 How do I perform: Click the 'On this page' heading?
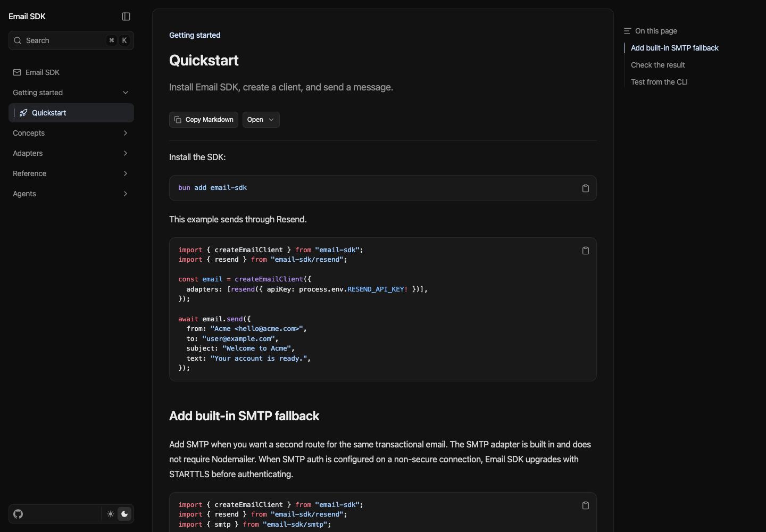coord(656,31)
